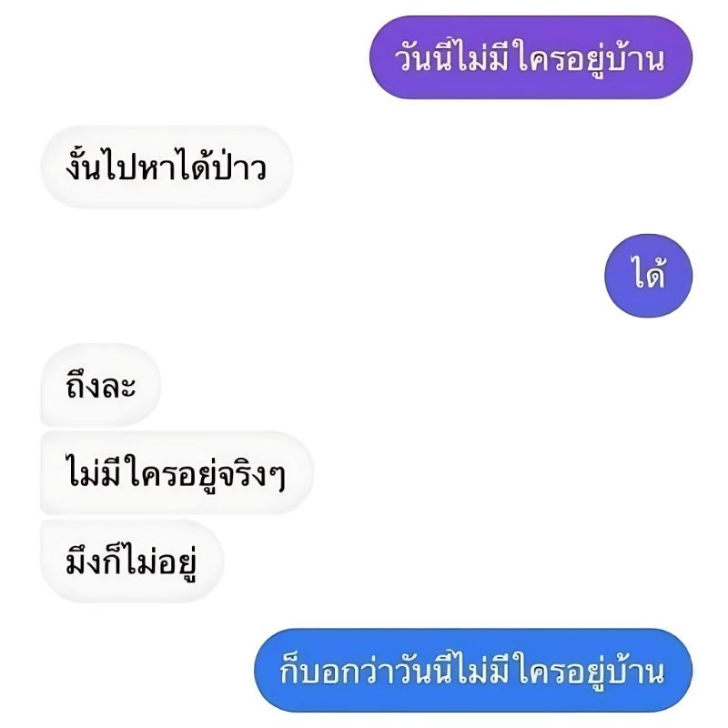Tap the received message "งั้นไปหาได้ป่าว"
This screenshot has width=728, height=728.
coord(167,167)
